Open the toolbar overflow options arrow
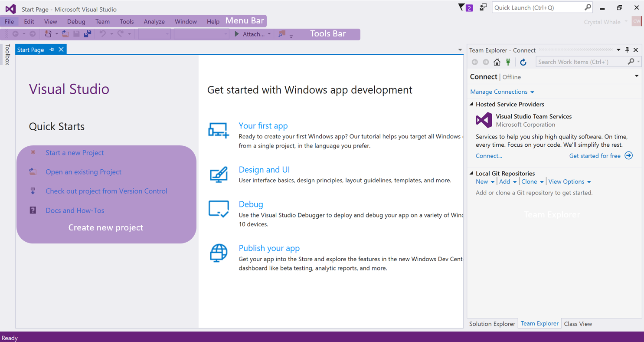The height and width of the screenshot is (342, 644). [x=291, y=36]
